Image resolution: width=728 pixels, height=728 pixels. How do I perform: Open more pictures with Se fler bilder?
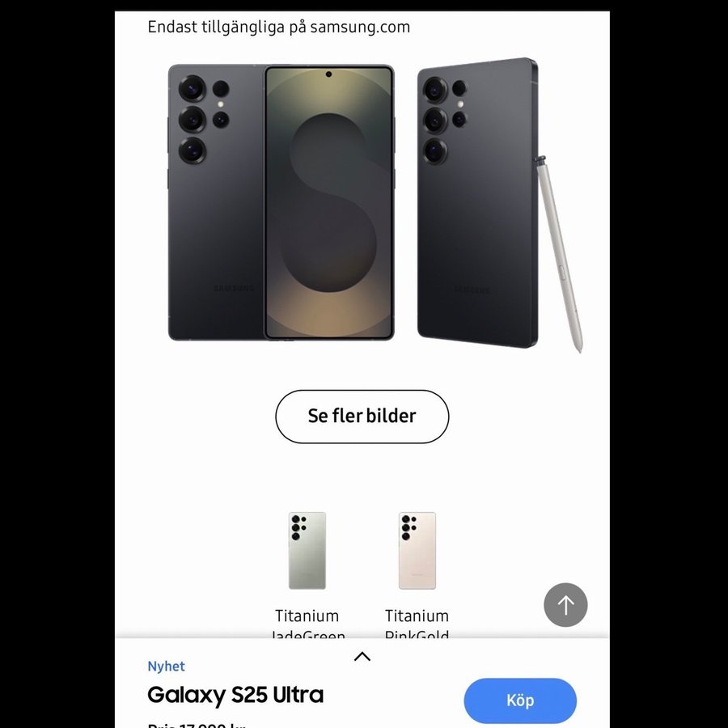click(x=362, y=416)
